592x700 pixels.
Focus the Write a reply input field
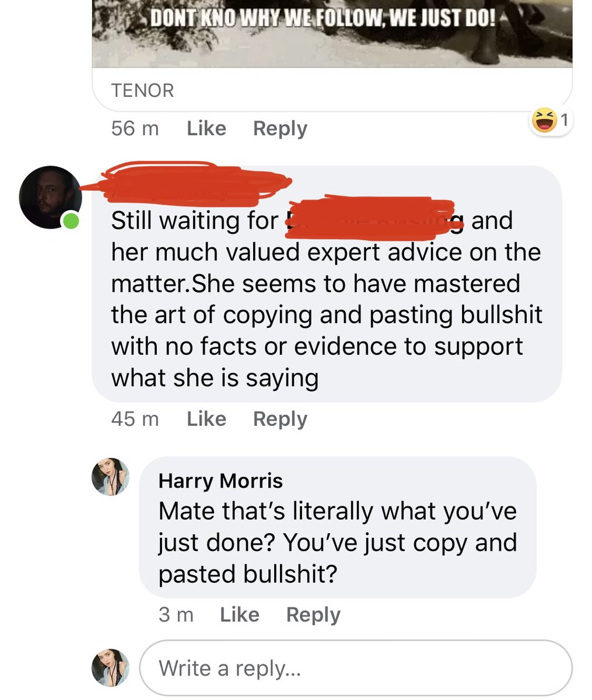coord(356,667)
